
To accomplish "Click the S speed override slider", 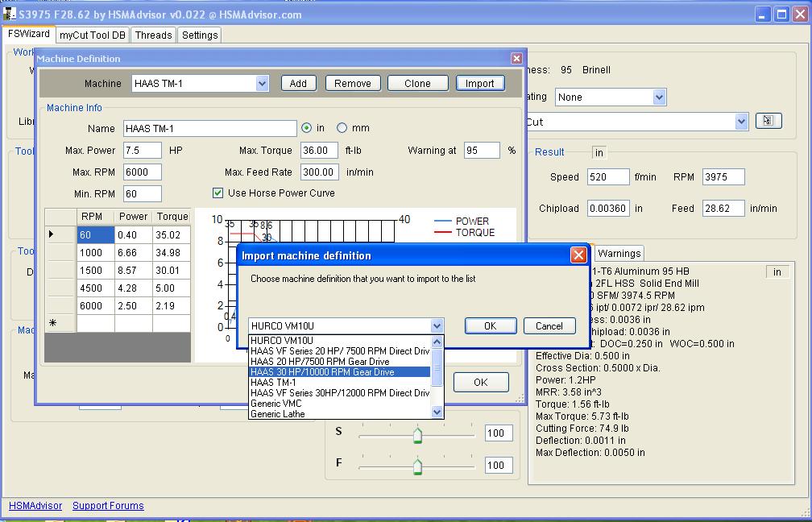I will click(417, 434).
